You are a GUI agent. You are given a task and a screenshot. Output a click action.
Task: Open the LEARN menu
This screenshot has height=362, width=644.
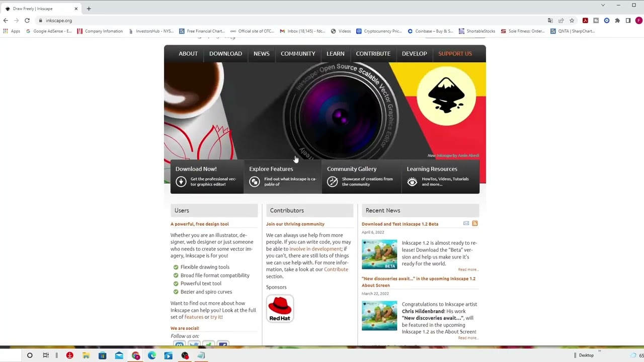[336, 54]
